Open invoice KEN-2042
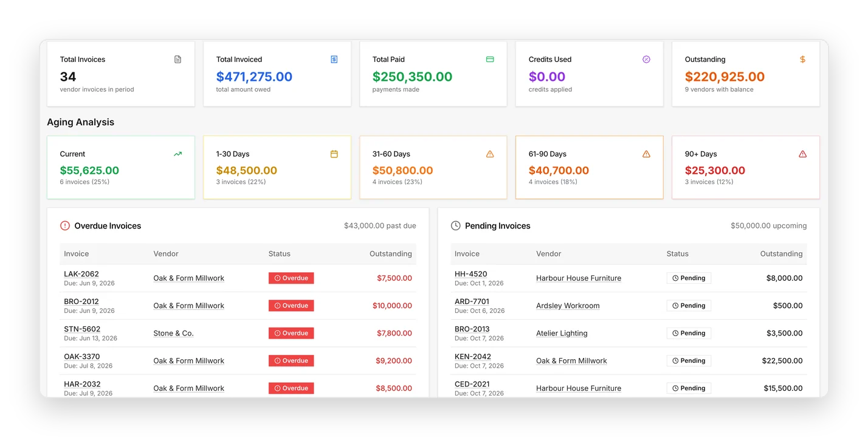This screenshot has width=868, height=437. click(x=473, y=357)
